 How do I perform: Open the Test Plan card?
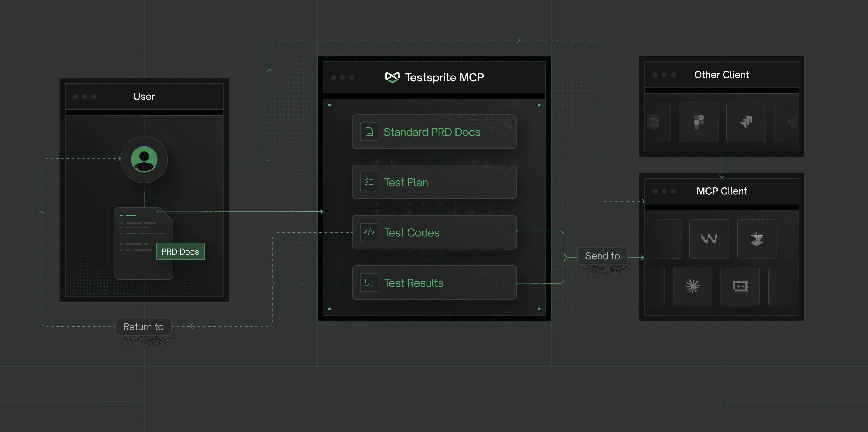click(x=434, y=182)
